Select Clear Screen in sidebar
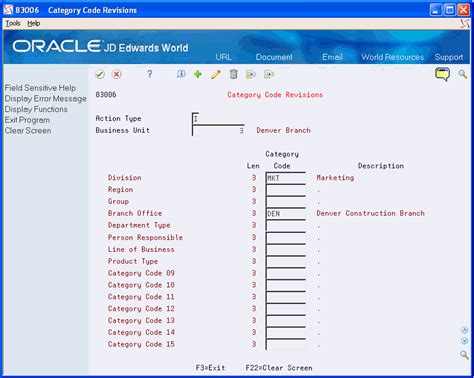Image resolution: width=474 pixels, height=378 pixels. point(28,131)
